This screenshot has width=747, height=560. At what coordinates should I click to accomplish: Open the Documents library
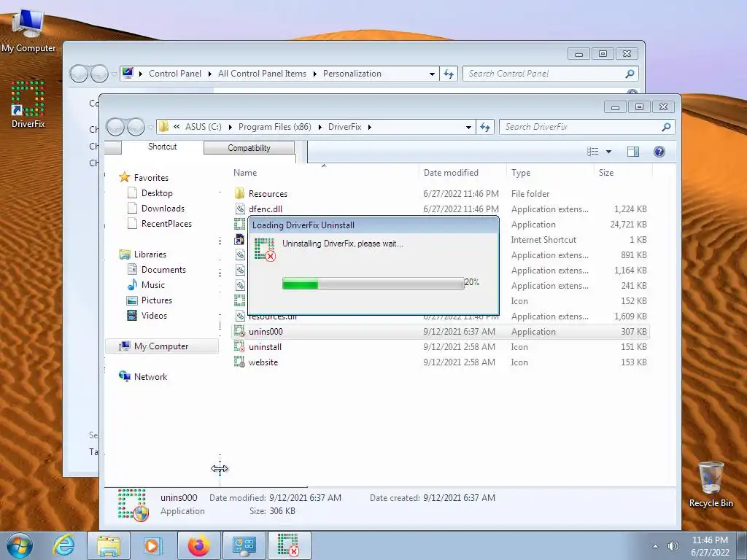point(163,270)
